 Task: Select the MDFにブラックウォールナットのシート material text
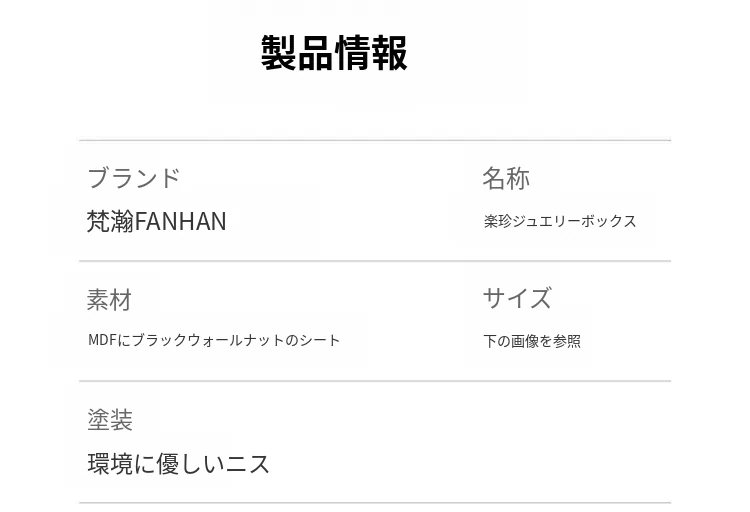pos(214,340)
